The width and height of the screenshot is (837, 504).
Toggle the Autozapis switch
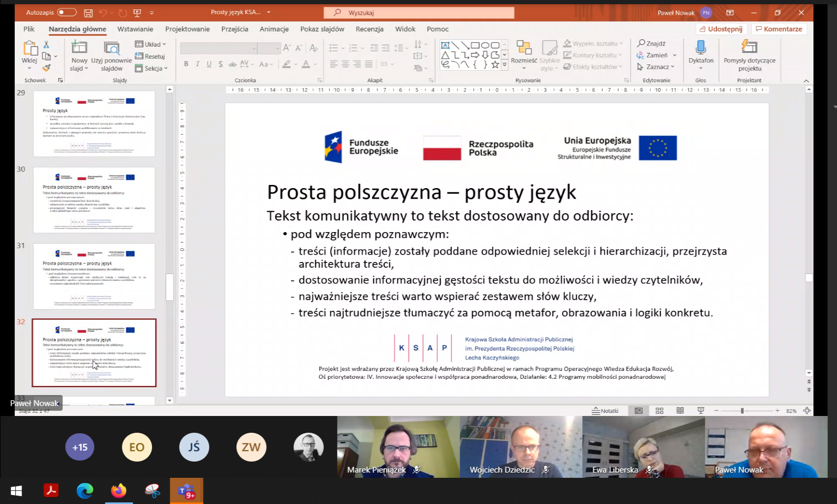pyautogui.click(x=67, y=13)
